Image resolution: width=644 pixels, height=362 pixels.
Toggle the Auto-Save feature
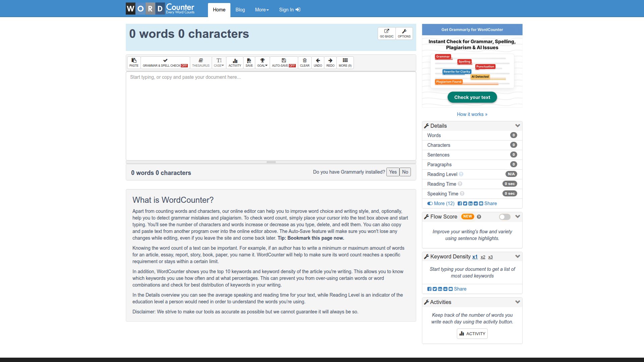coord(284,63)
